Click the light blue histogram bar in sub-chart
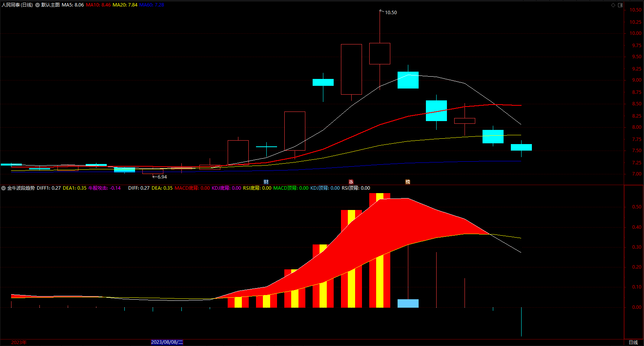 click(408, 303)
